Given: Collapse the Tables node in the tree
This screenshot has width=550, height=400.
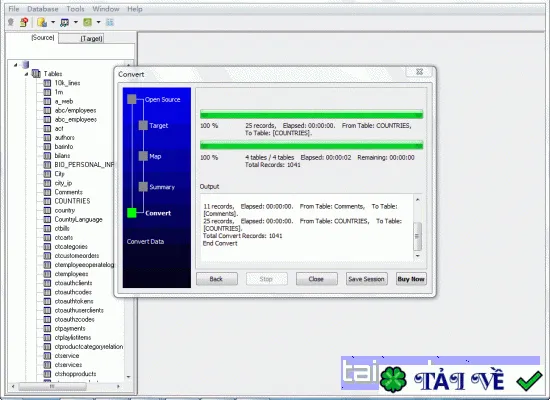Looking at the screenshot, I should point(26,74).
